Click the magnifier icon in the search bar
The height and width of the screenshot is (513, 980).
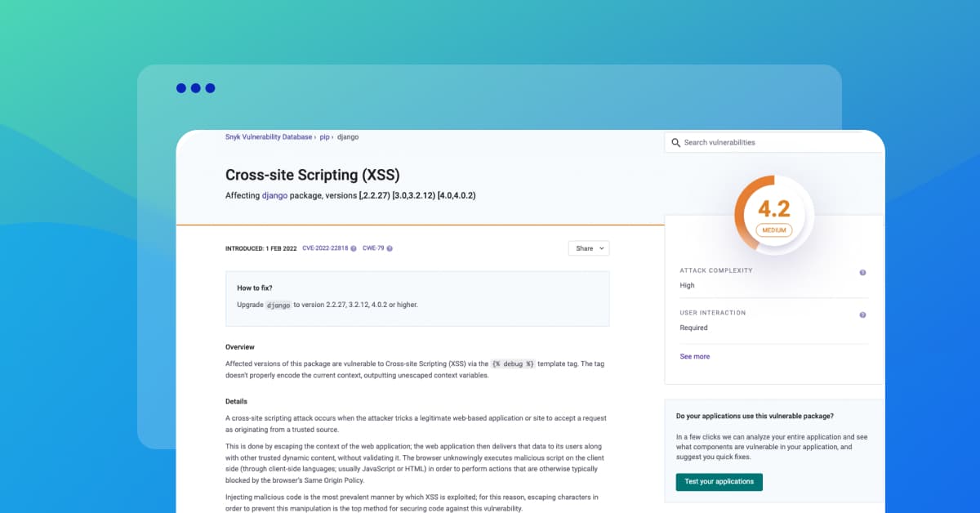click(675, 142)
